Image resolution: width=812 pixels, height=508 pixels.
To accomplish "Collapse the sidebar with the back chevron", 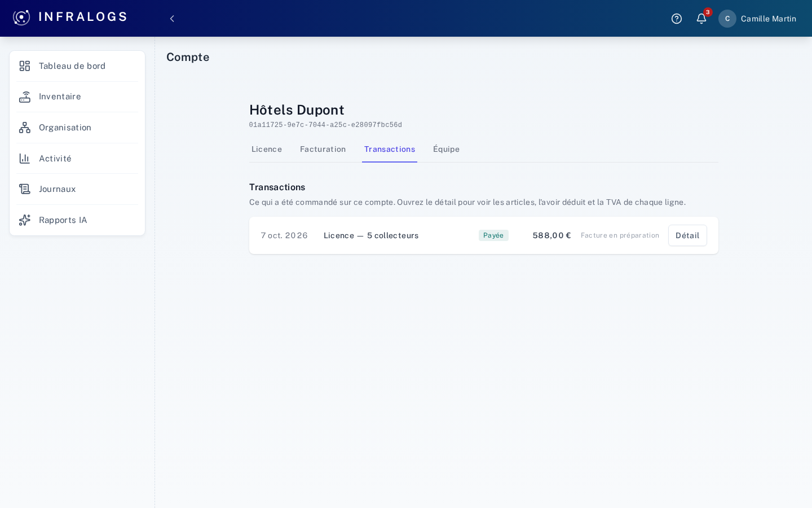I will tap(172, 19).
